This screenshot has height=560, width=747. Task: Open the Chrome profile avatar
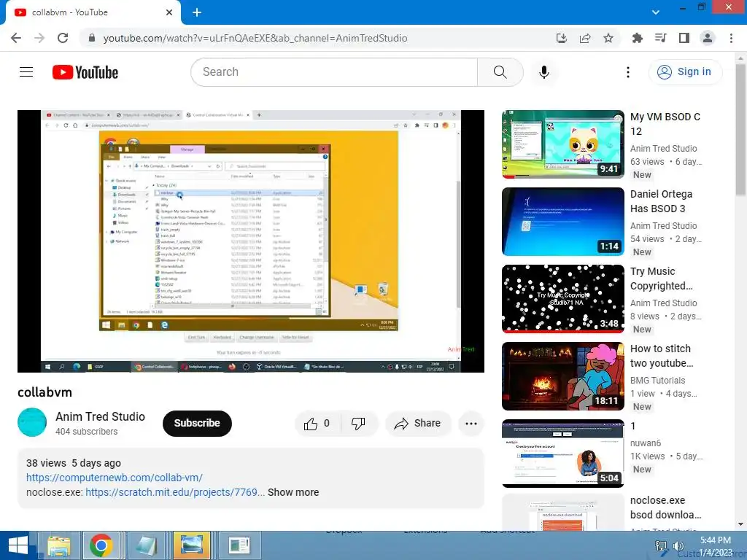click(708, 38)
